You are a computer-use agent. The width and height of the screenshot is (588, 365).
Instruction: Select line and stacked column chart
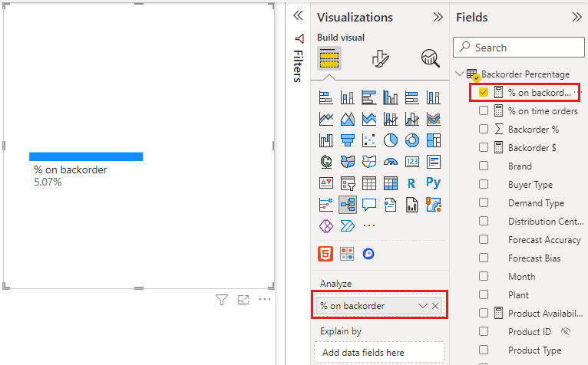tap(391, 119)
